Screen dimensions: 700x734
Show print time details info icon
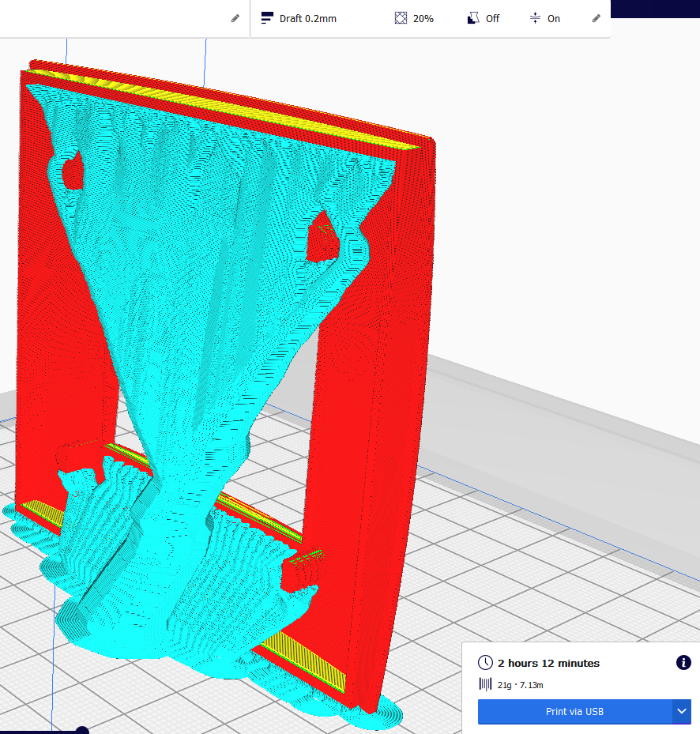click(683, 662)
